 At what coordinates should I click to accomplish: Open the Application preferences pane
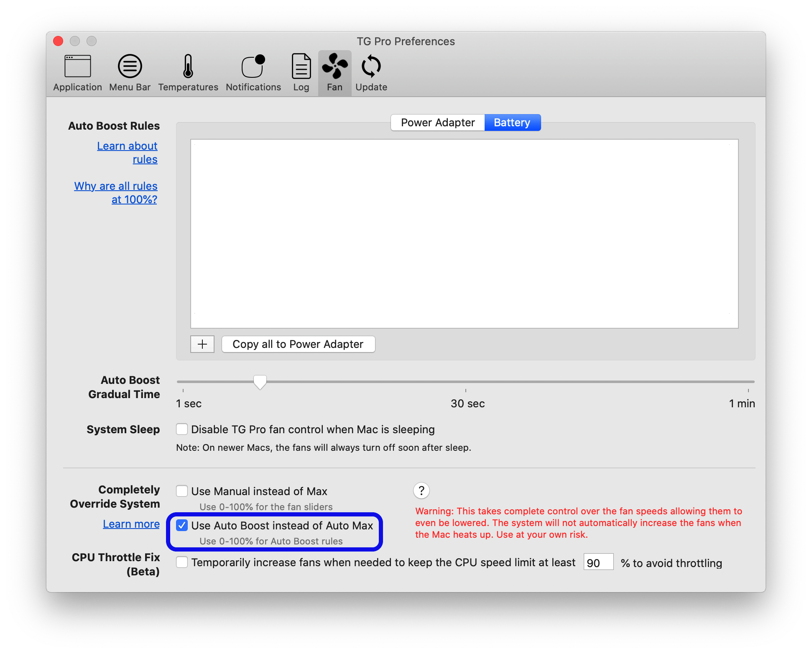[77, 73]
